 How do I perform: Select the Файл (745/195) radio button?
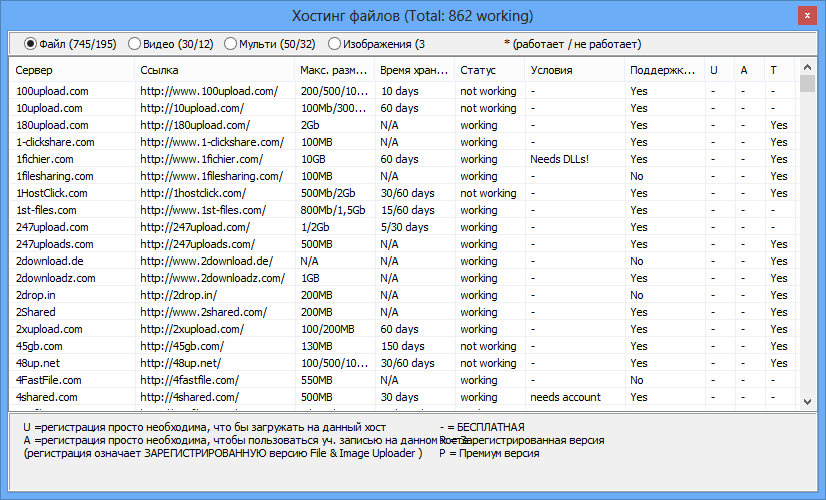pos(70,44)
